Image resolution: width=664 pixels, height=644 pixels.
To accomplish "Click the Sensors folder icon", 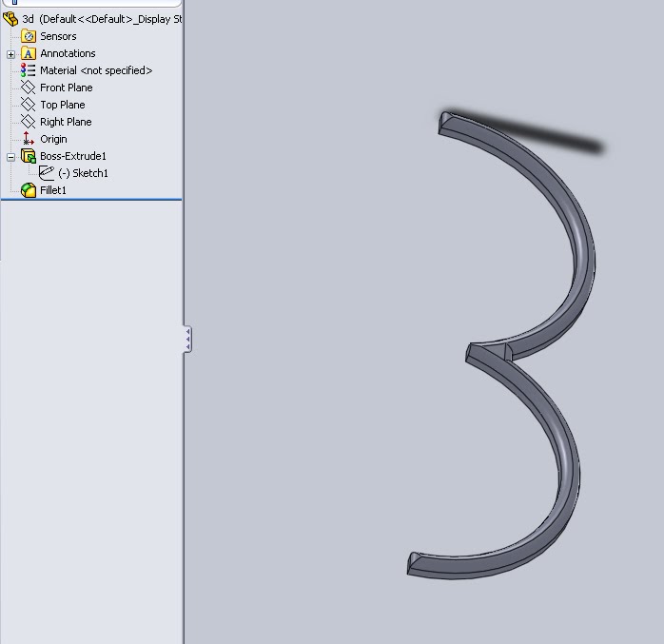I will tap(29, 36).
